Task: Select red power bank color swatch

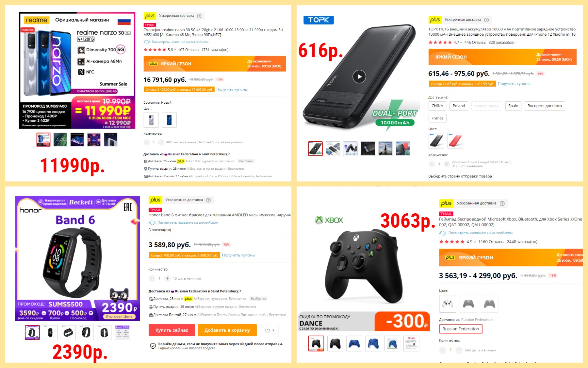Action: (x=455, y=141)
